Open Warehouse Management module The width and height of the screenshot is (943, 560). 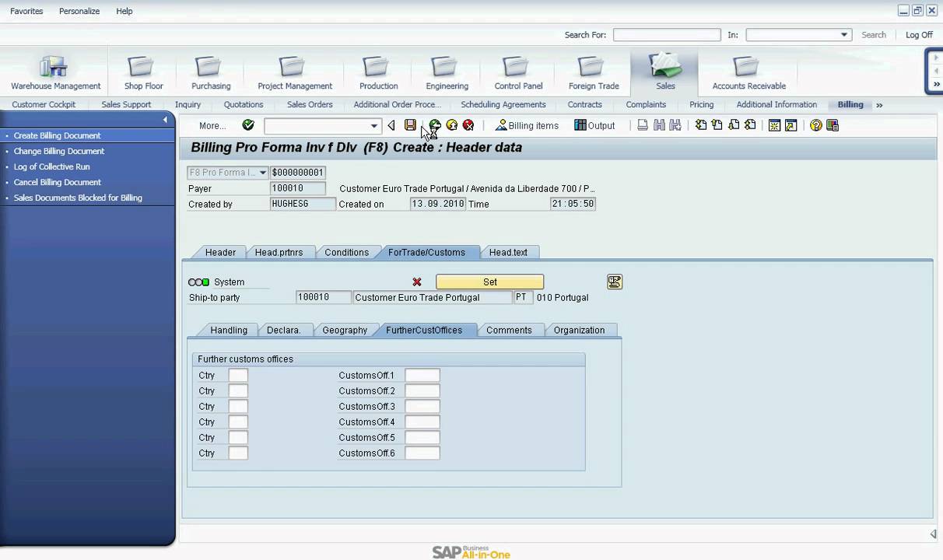[x=55, y=74]
